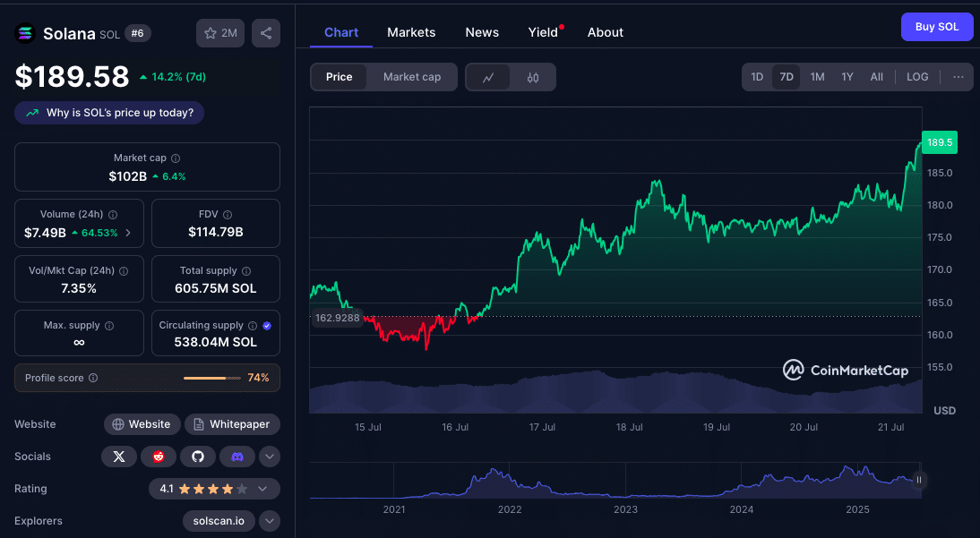Image resolution: width=980 pixels, height=538 pixels.
Task: Open the Solana Whitepaper link
Action: pyautogui.click(x=232, y=424)
